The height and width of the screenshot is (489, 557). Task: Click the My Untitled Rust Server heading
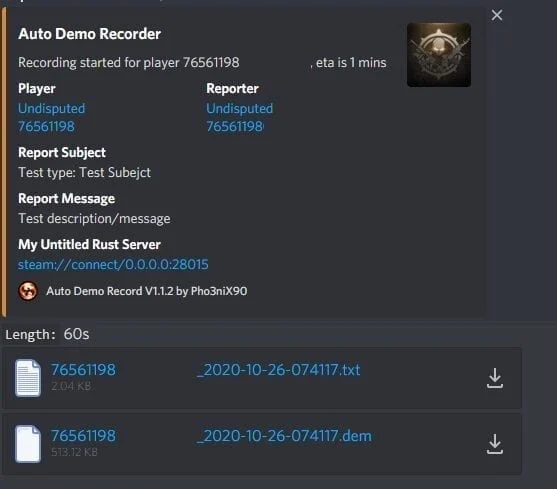90,245
